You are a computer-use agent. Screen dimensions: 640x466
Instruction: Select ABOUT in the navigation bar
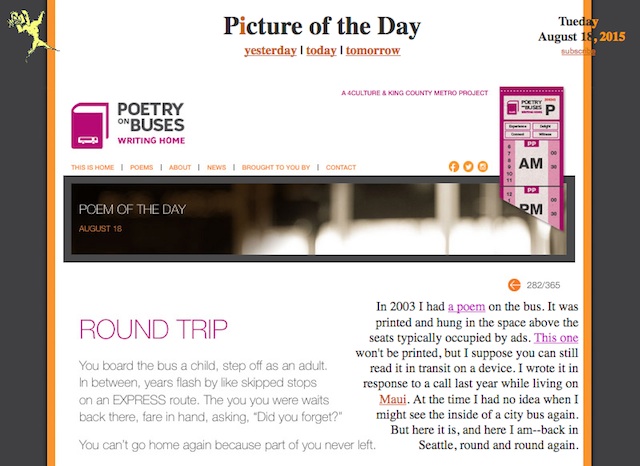pos(180,167)
